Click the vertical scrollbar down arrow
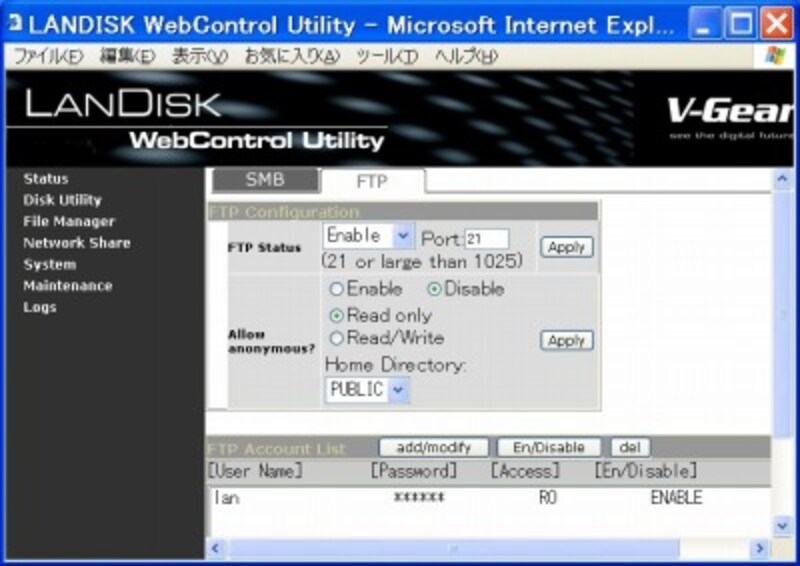The width and height of the screenshot is (800, 566). point(782,526)
